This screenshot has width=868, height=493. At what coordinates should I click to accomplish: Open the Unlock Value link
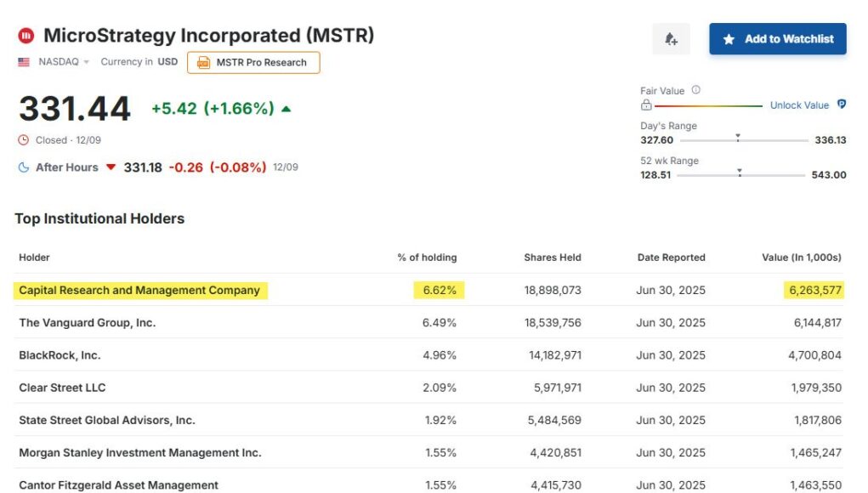tap(799, 105)
